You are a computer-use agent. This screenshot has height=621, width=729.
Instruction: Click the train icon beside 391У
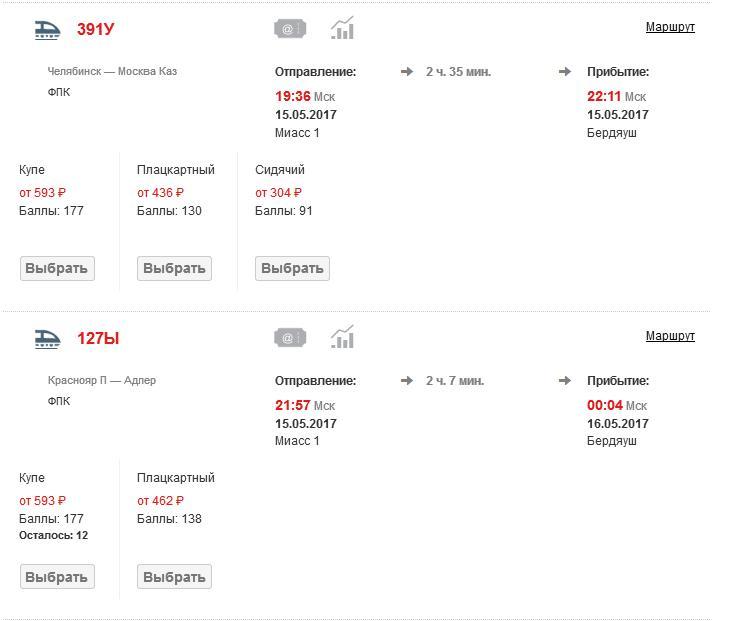pyautogui.click(x=47, y=30)
